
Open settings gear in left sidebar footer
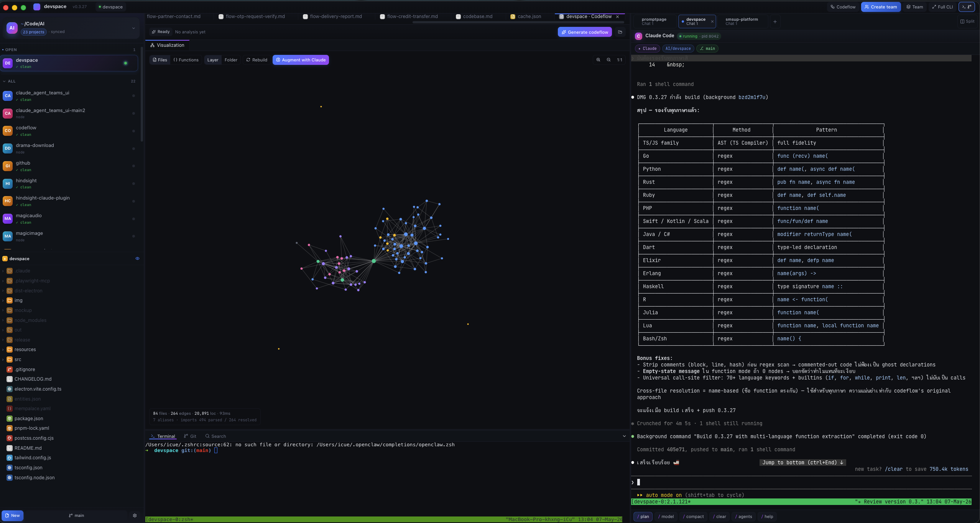(135, 515)
